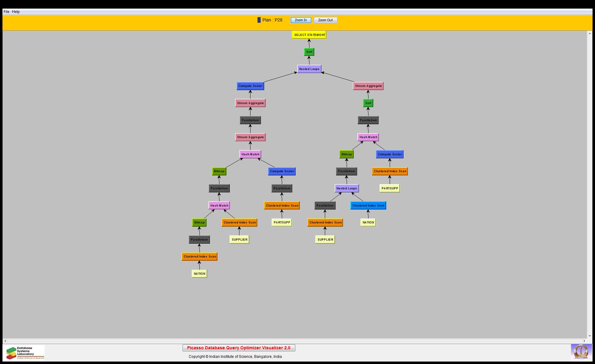Click the dark blue Plan P28 color swatch
This screenshot has width=595, height=364.
(x=259, y=20)
